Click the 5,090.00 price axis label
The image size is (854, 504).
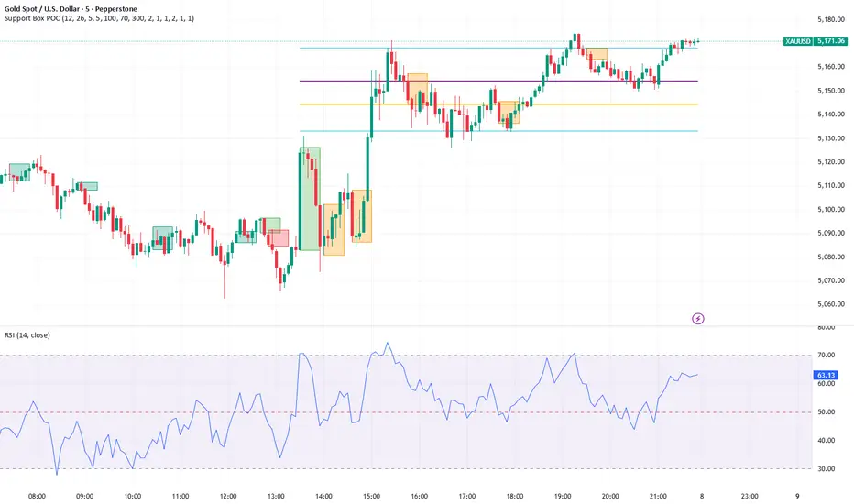(831, 233)
